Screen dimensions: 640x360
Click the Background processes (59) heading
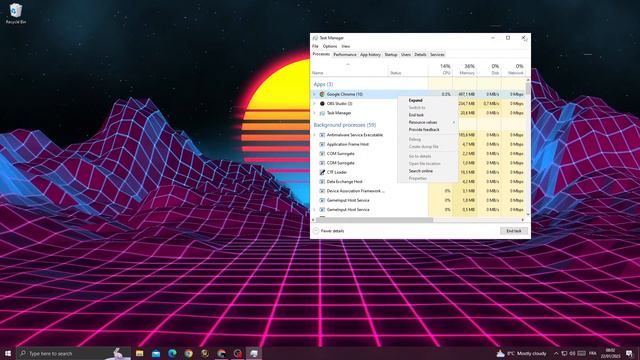[x=344, y=125]
